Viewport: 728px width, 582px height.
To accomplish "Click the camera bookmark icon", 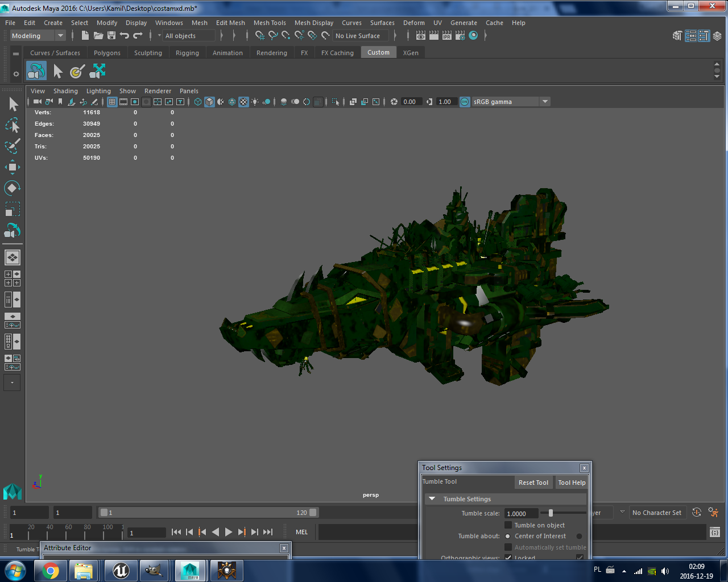I will coord(60,102).
